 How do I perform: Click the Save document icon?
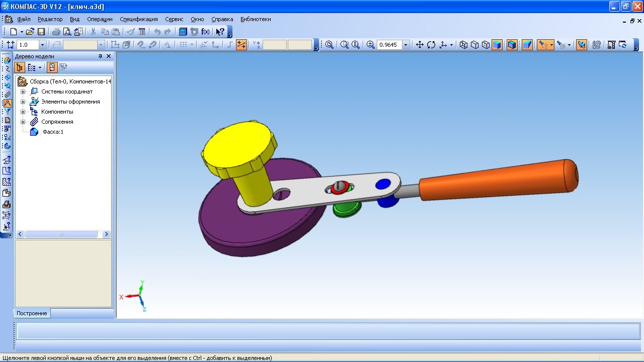[x=41, y=32]
